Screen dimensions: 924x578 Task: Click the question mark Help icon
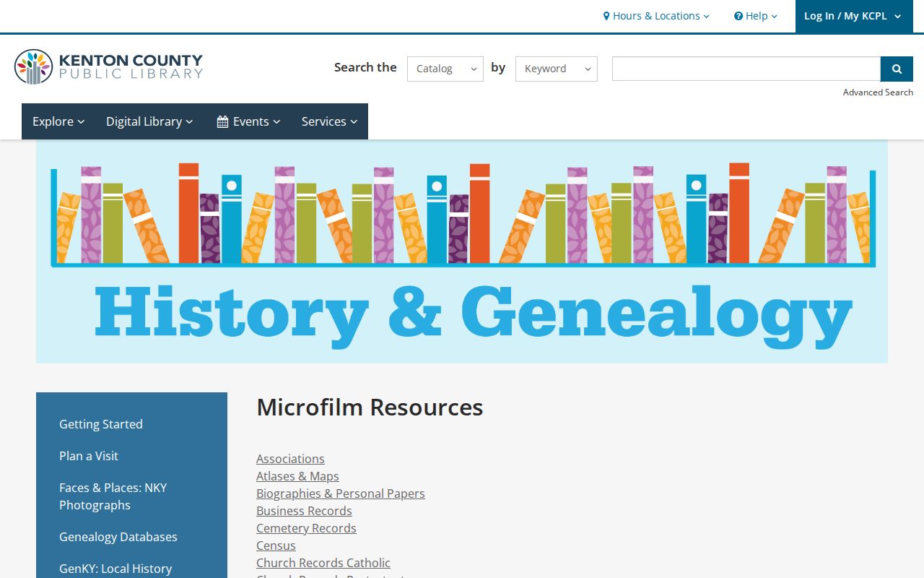(x=738, y=16)
